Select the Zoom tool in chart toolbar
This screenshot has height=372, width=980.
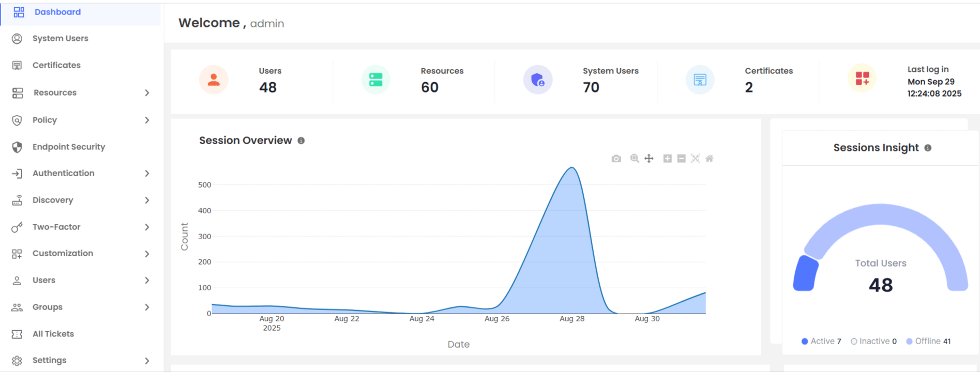pos(635,159)
